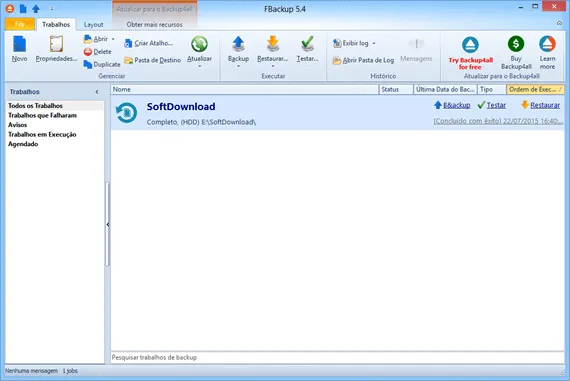Image resolution: width=570 pixels, height=381 pixels.
Task: Click the 1 jobs status bar text
Action: pos(70,371)
